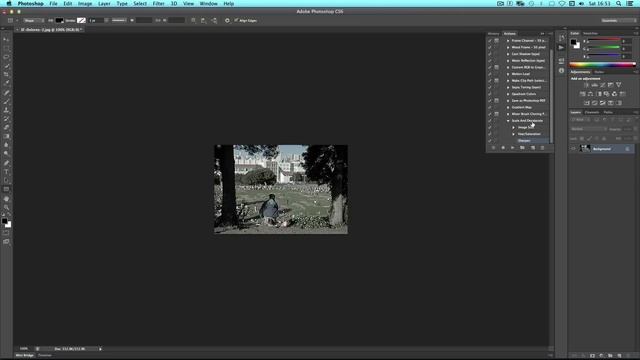Toggle dialog box for Custom RGB to Grayscale
The height and width of the screenshot is (360, 640).
496,67
